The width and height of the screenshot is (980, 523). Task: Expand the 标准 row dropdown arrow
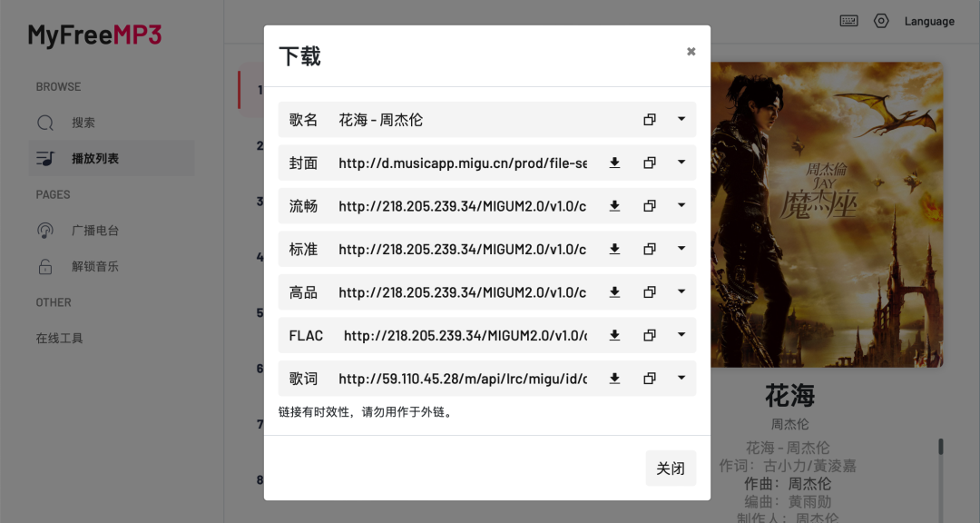pos(681,249)
